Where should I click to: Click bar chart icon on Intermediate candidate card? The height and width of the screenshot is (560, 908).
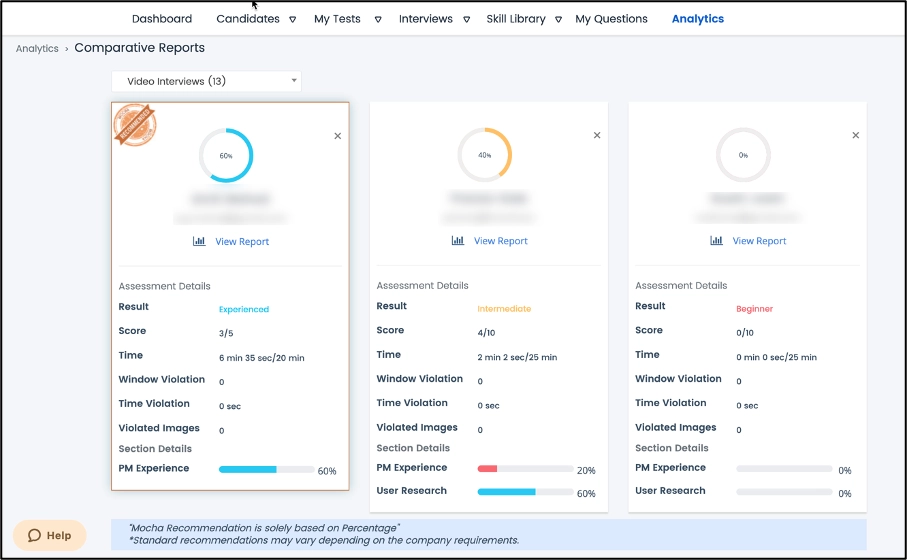click(458, 241)
